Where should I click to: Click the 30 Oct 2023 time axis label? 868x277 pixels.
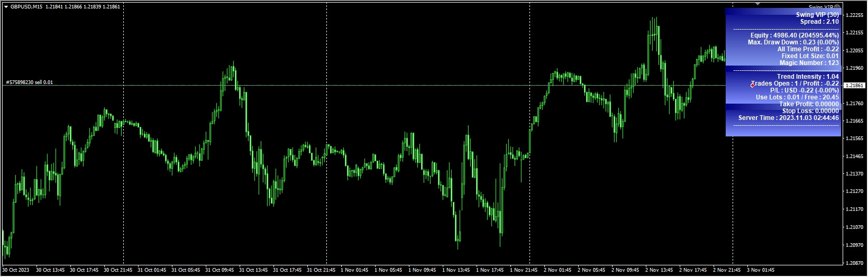point(16,270)
